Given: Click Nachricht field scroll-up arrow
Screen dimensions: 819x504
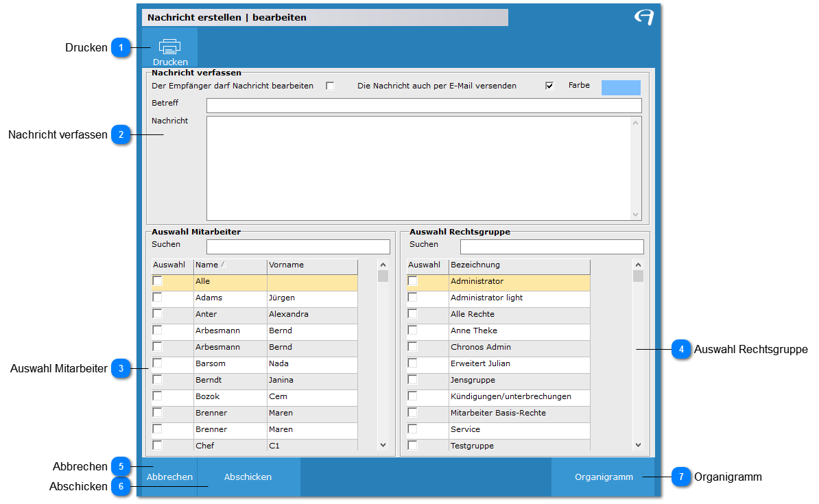Looking at the screenshot, I should point(636,123).
